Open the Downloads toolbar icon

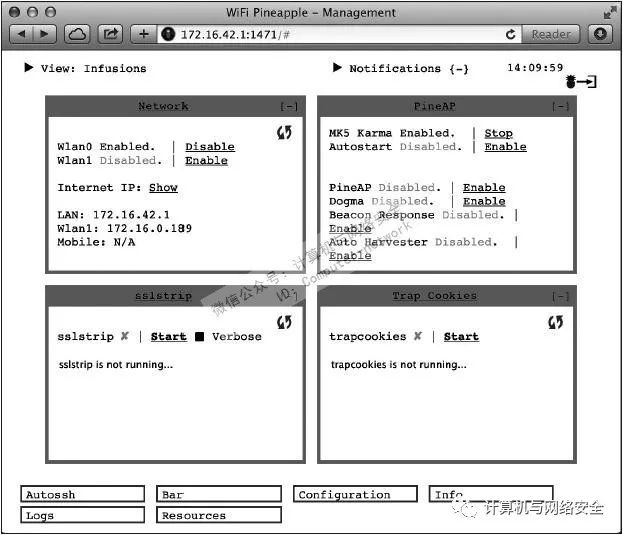pyautogui.click(x=600, y=35)
